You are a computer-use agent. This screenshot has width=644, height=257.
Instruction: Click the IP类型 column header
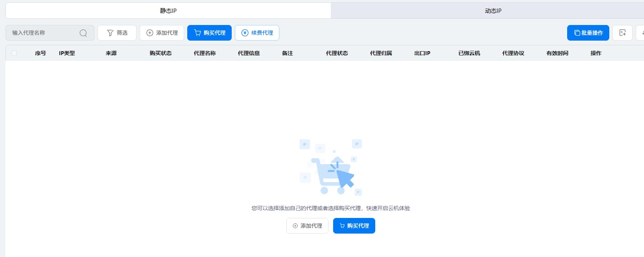click(x=67, y=53)
